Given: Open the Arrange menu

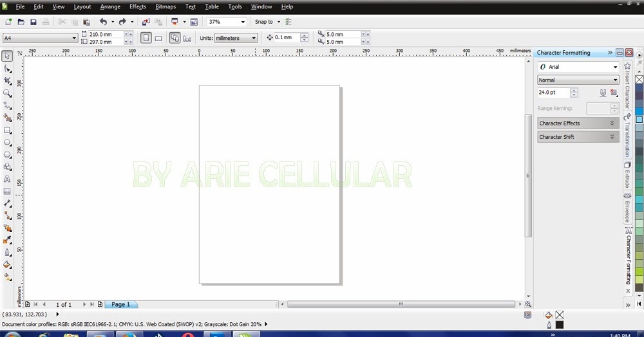Looking at the screenshot, I should [110, 6].
